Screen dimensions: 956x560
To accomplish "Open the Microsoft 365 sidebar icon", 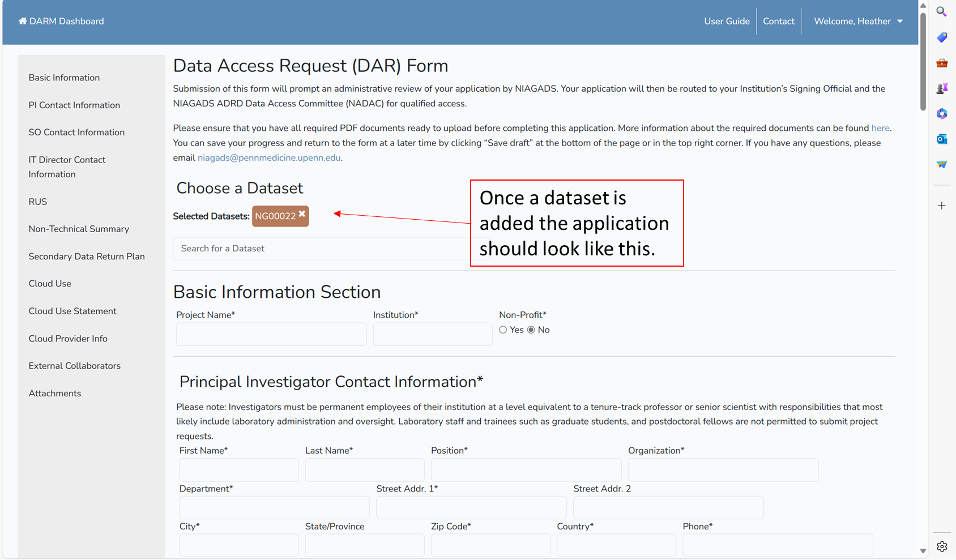I will coord(941,114).
